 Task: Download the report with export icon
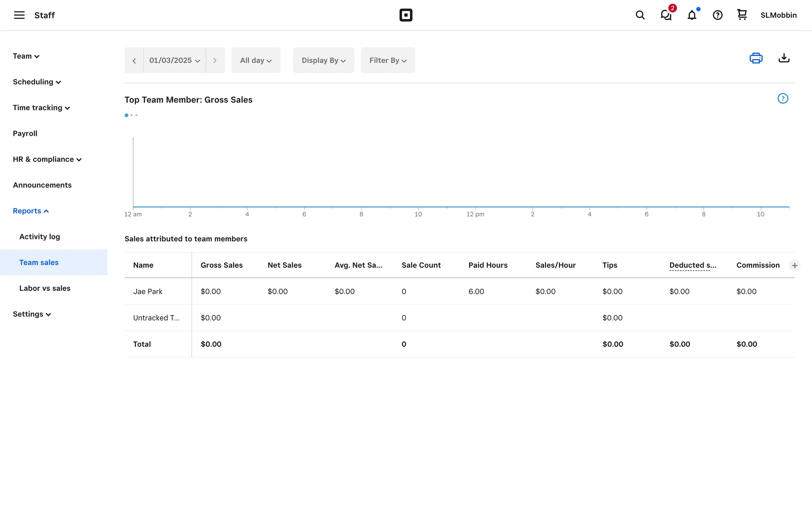(784, 58)
